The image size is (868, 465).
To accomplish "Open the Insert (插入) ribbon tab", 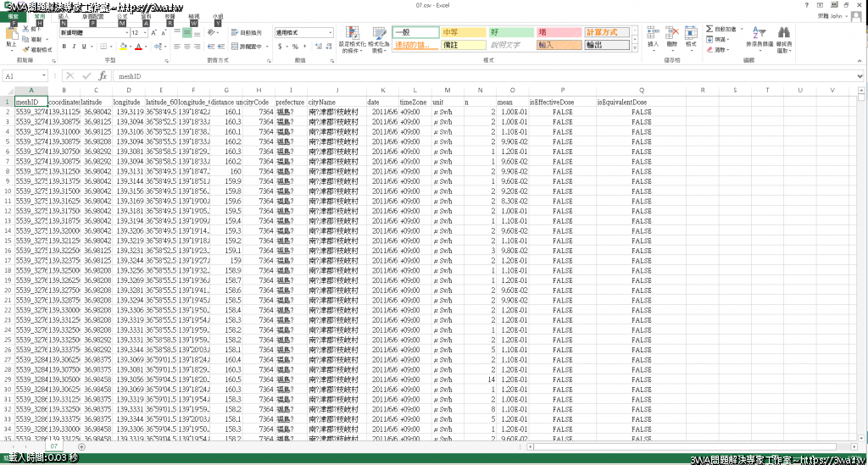I will pyautogui.click(x=64, y=16).
